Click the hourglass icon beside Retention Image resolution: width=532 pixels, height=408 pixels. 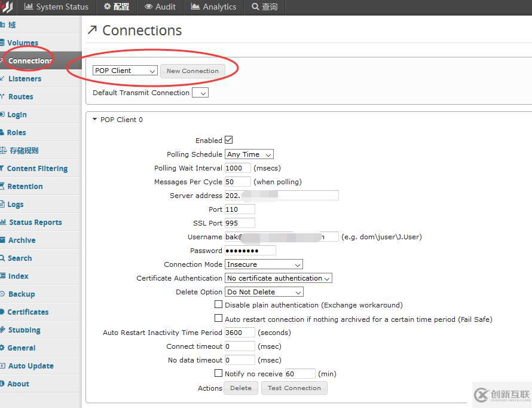[2, 186]
